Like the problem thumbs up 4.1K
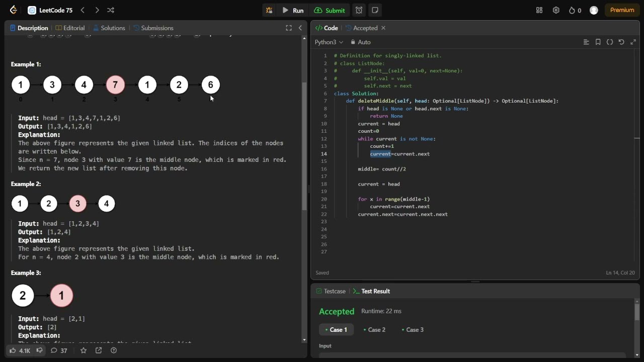This screenshot has height=362, width=644. coord(20,350)
